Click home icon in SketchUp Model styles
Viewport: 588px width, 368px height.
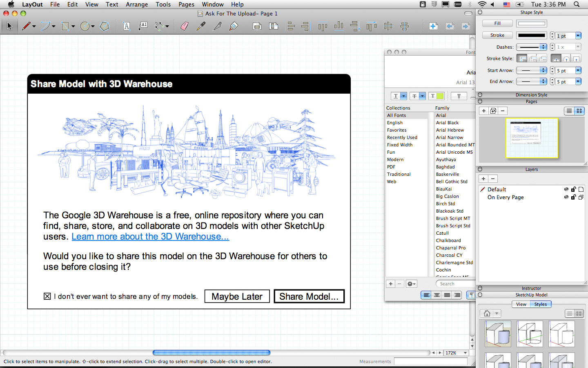(487, 313)
